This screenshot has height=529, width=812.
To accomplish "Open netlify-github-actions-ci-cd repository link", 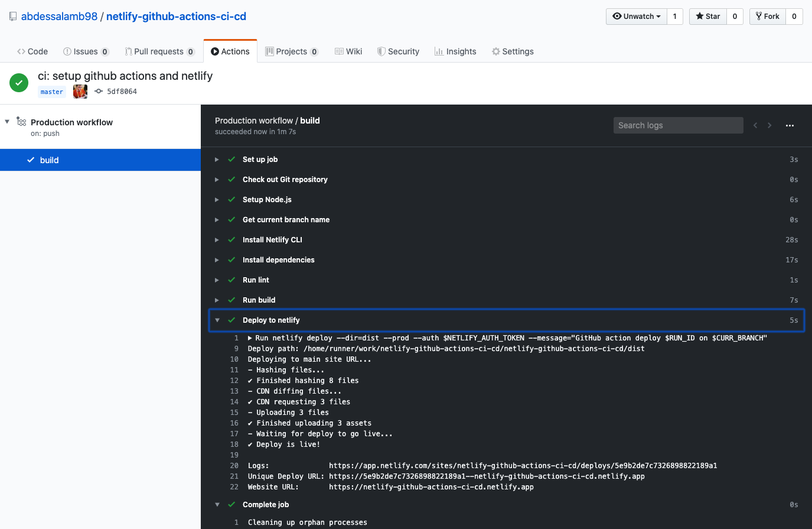I will pyautogui.click(x=176, y=17).
